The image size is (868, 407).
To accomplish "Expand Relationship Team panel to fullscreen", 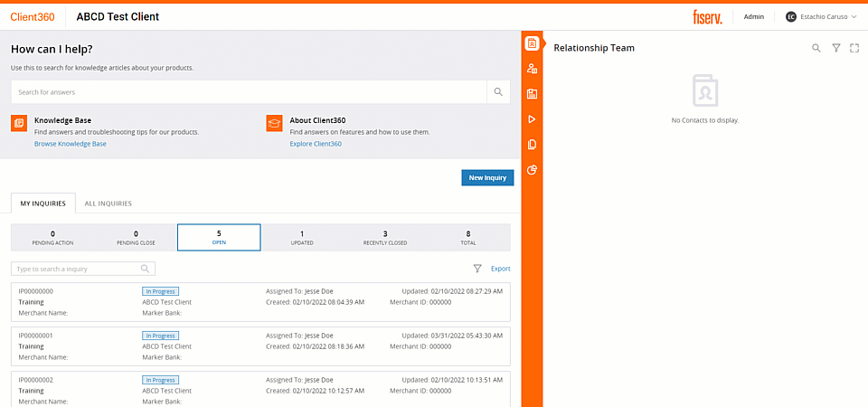I will (x=854, y=48).
